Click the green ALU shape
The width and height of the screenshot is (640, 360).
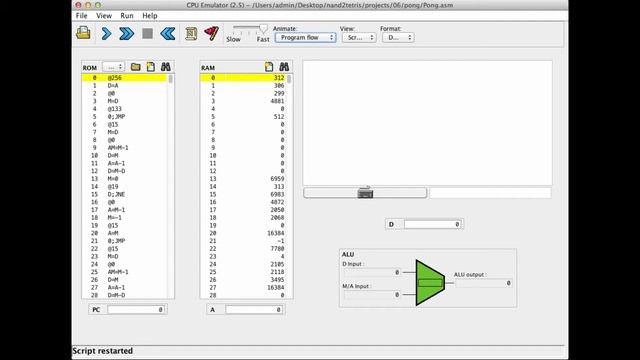click(x=430, y=283)
